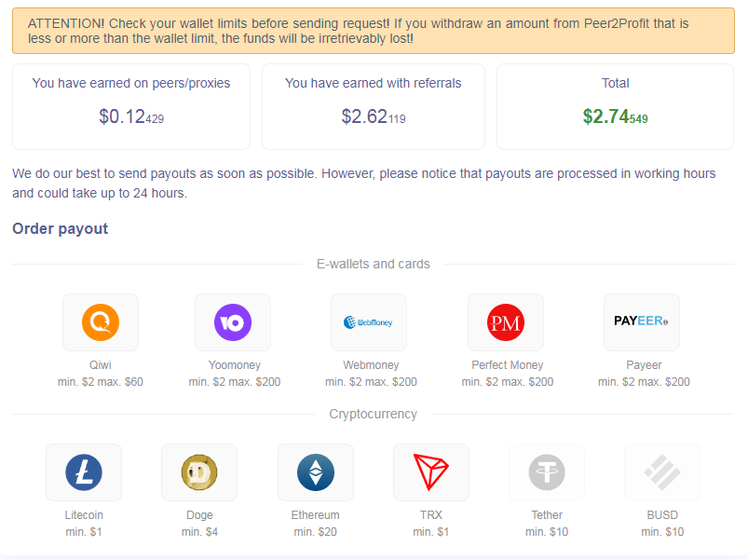Click the Ethereum min. $20 label
This screenshot has width=748, height=560.
pyautogui.click(x=316, y=532)
